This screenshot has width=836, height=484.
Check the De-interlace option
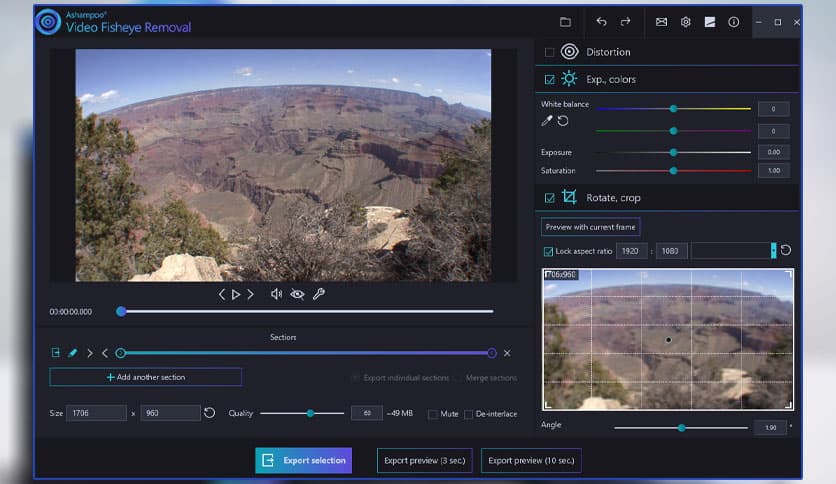tap(469, 414)
